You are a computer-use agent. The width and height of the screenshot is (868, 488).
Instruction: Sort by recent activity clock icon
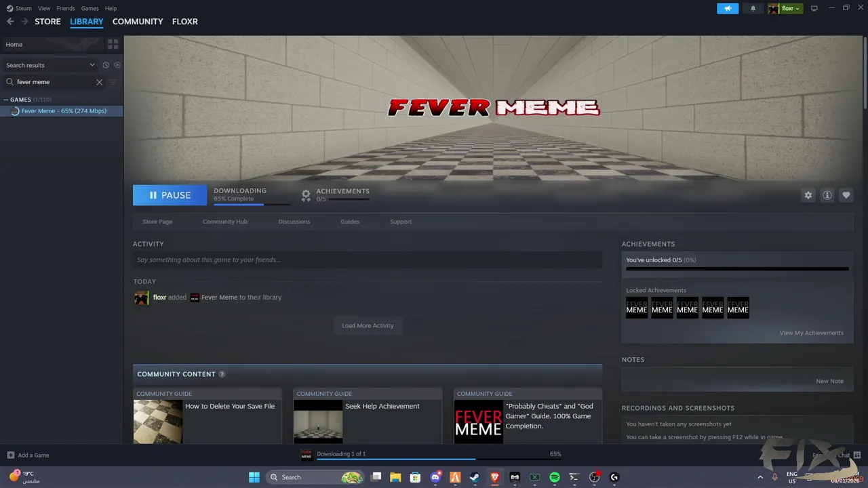point(106,65)
